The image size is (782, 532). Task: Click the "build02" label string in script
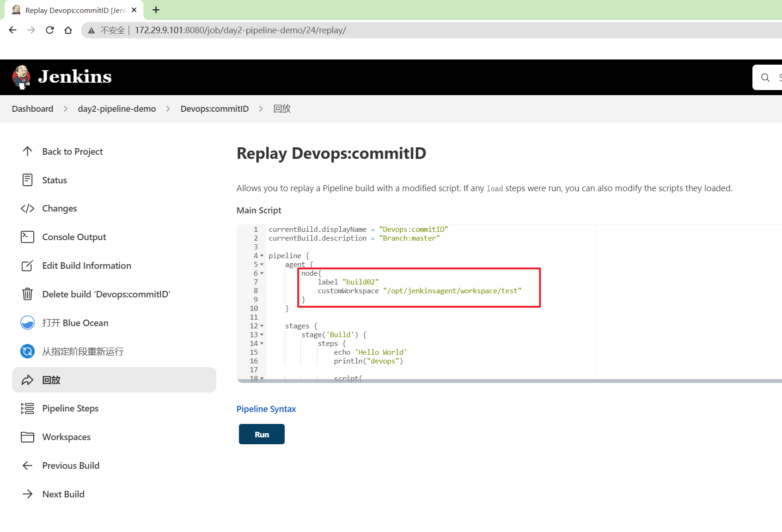pos(360,282)
